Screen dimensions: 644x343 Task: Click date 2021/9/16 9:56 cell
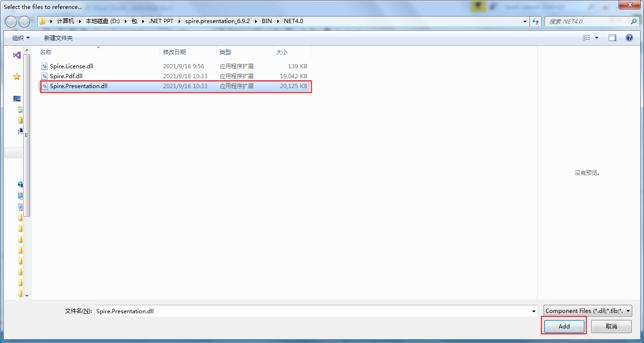coord(184,66)
